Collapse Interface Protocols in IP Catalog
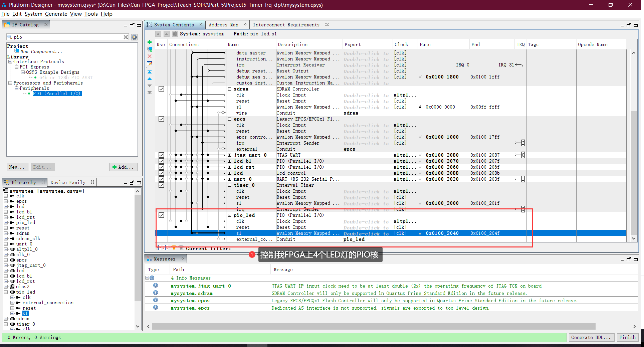Image resolution: width=644 pixels, height=347 pixels. point(10,61)
